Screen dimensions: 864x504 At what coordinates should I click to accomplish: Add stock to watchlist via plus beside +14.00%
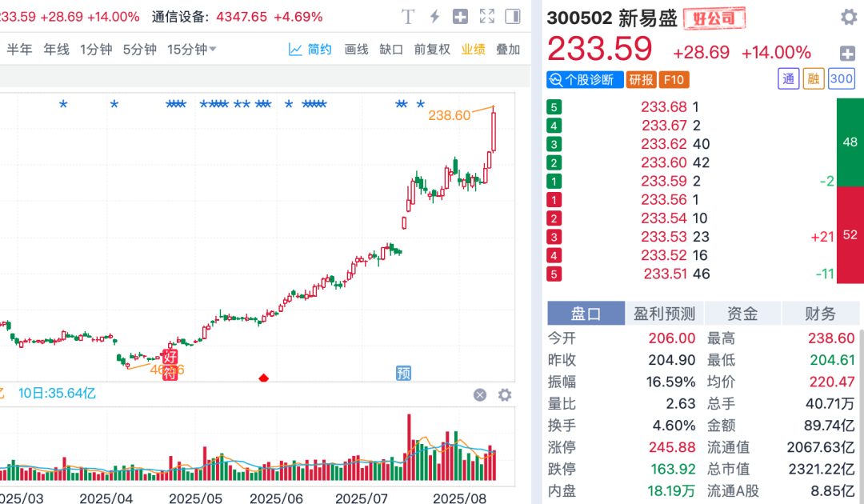click(x=847, y=55)
